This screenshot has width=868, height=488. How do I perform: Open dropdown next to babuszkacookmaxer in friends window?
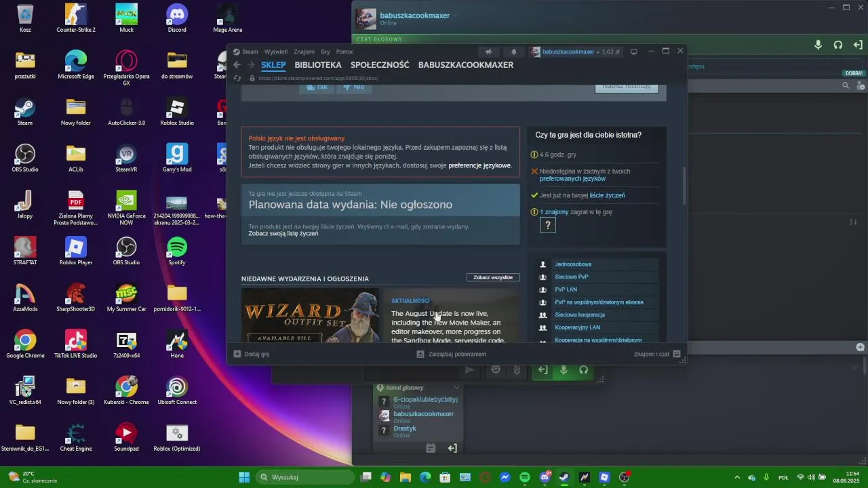point(455,16)
